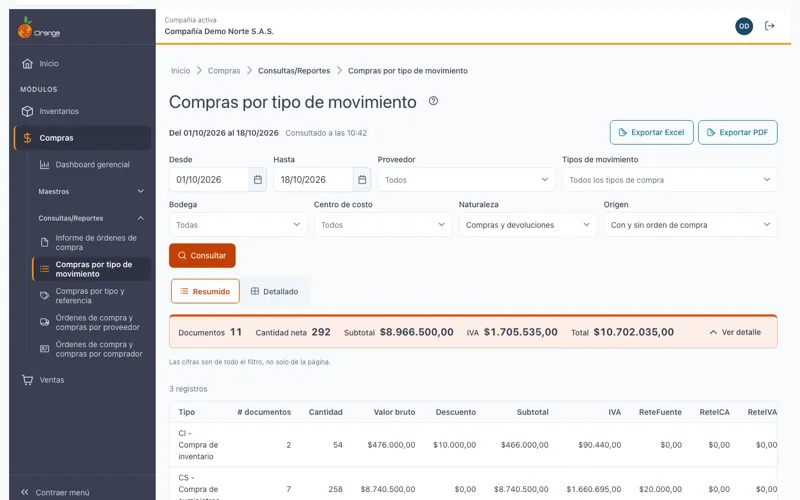Expand the Maestros section
Screen dimensions: 800x500
90,191
